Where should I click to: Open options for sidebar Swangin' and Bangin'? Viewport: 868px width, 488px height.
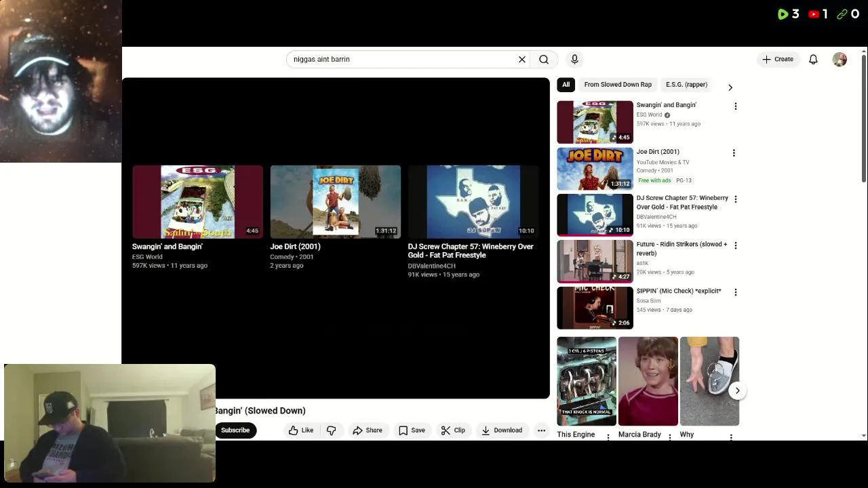[735, 106]
